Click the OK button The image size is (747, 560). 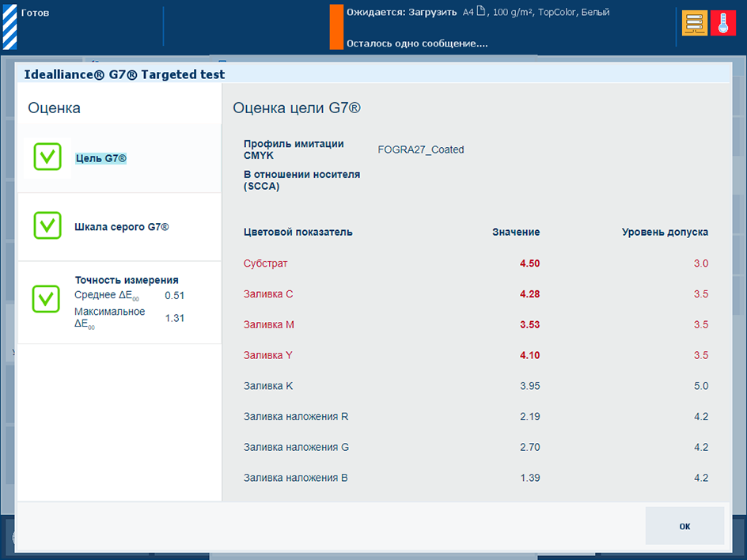(684, 526)
